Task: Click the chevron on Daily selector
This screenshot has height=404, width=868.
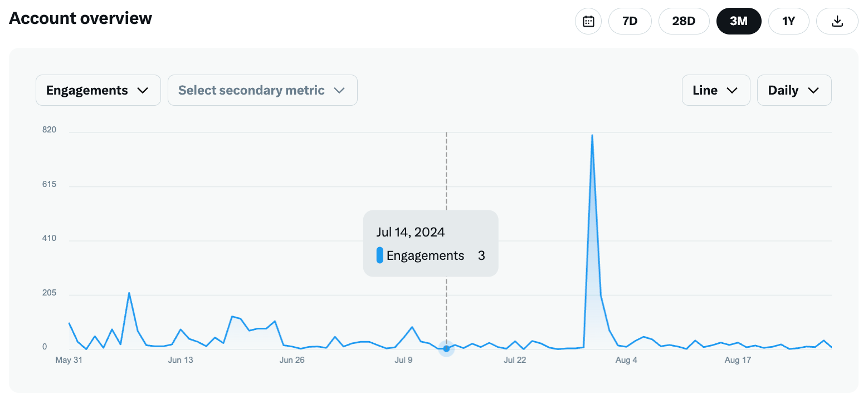Action: click(814, 90)
